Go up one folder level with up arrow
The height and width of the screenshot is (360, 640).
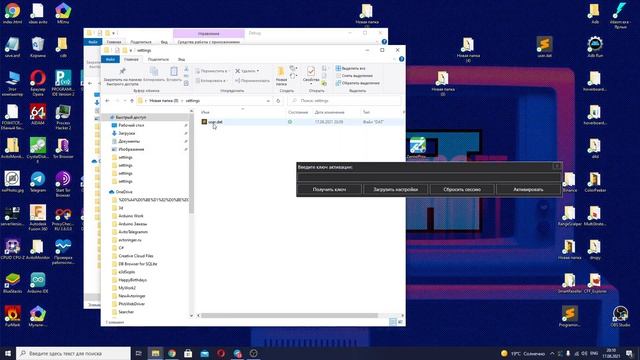click(132, 100)
